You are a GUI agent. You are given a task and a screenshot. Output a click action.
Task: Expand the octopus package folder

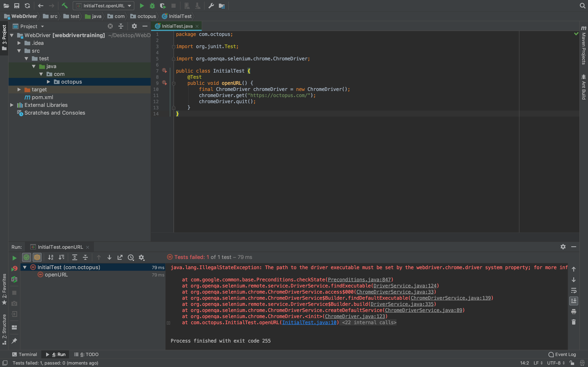48,82
